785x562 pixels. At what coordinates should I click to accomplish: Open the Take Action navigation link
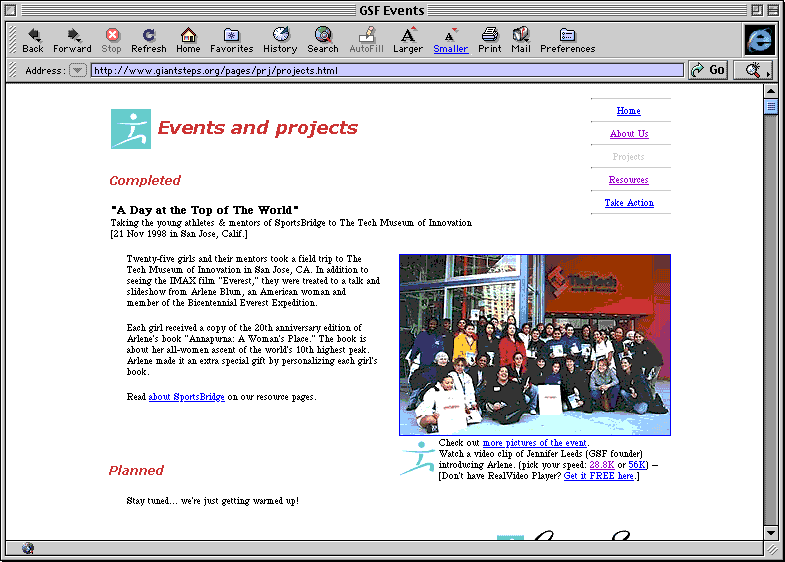click(629, 203)
